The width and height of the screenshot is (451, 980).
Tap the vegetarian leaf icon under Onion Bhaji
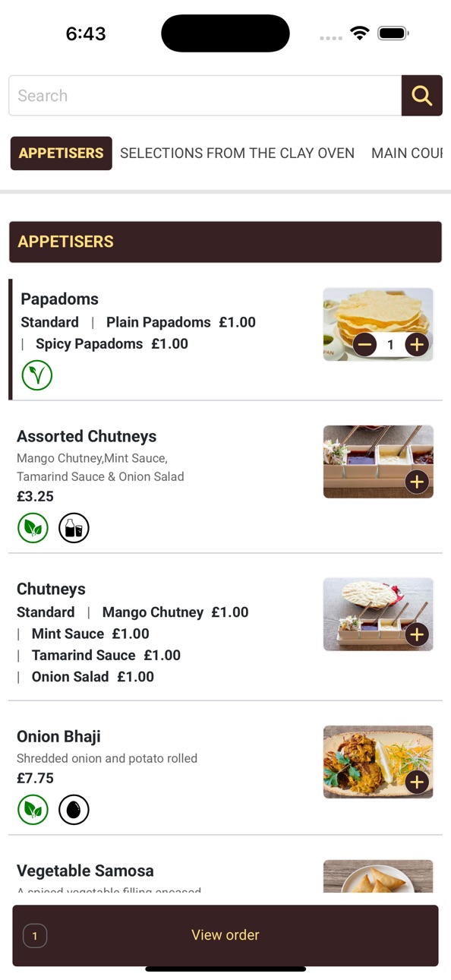(33, 810)
